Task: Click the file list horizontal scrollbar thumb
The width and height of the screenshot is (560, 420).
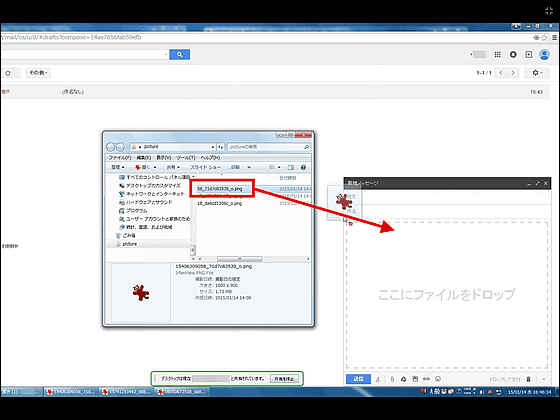Action: [x=239, y=259]
